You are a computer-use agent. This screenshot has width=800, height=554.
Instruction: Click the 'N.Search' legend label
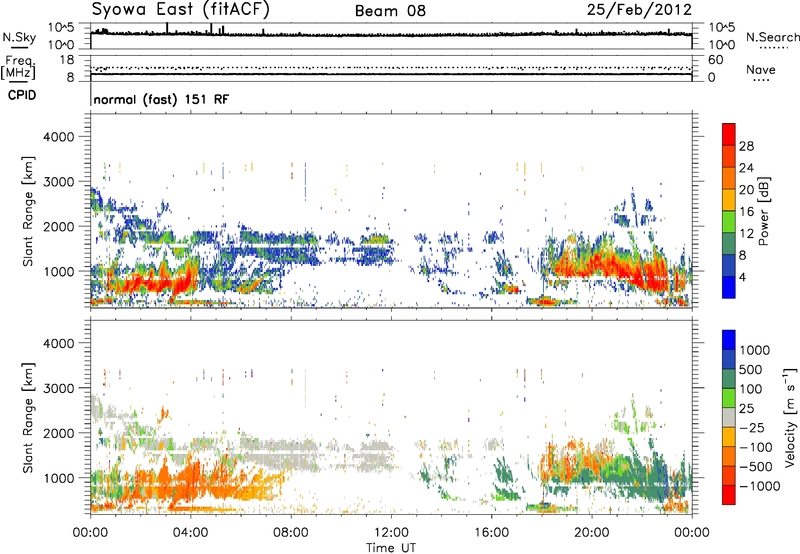click(x=773, y=37)
